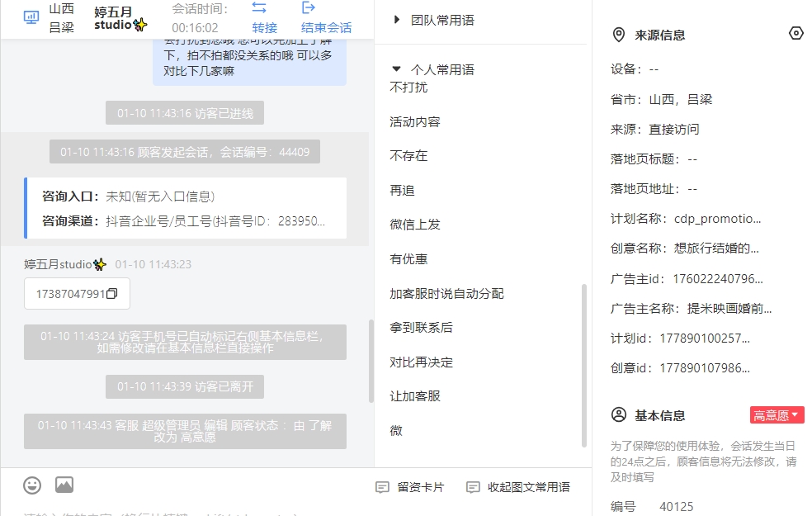
Task: Click the 顾客状态 改为 高意愿 system notice
Action: coord(185,431)
